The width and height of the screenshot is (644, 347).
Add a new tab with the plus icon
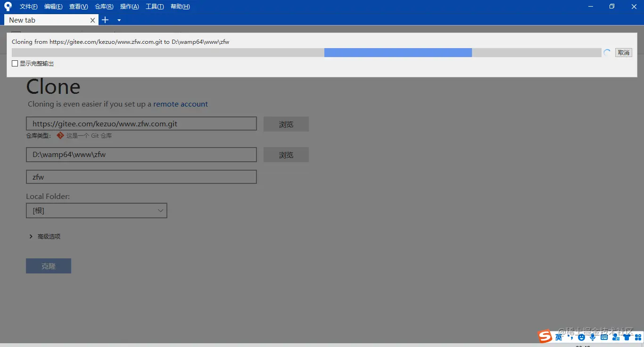105,20
